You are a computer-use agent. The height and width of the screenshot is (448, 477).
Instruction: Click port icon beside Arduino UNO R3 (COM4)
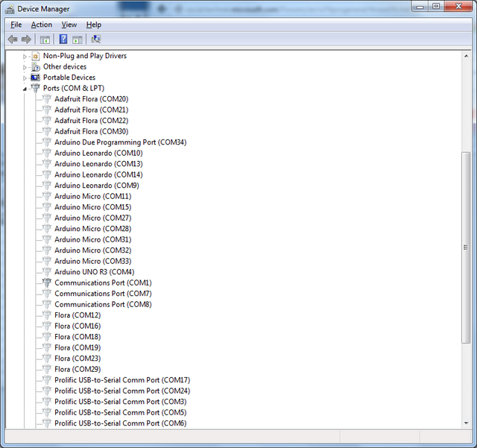47,272
